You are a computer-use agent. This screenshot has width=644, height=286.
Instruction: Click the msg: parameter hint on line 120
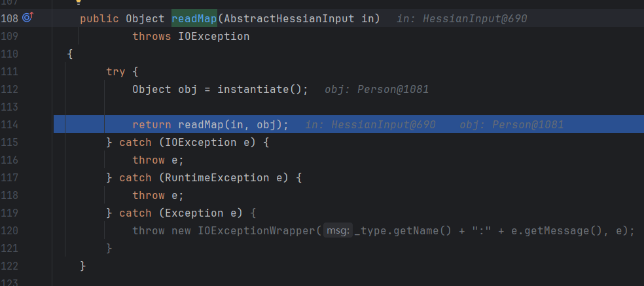pyautogui.click(x=338, y=230)
